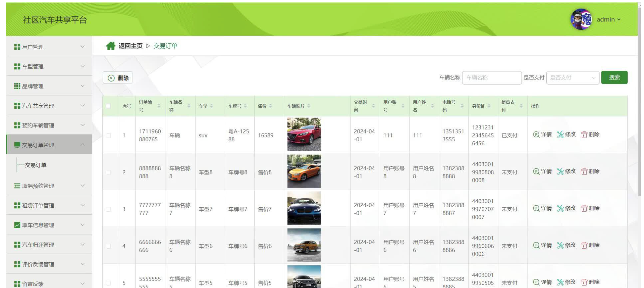Click the 返回主页 breadcrumb link
This screenshot has height=288, width=644.
pos(131,46)
